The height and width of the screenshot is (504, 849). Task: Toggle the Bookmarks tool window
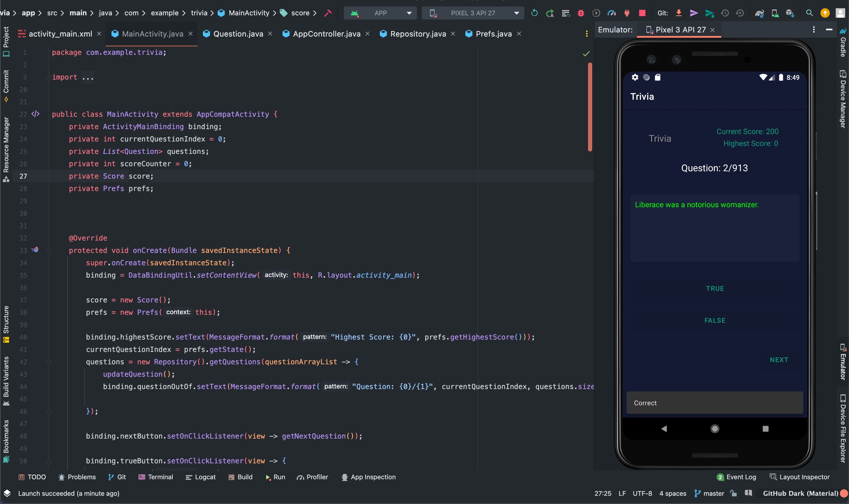click(6, 441)
